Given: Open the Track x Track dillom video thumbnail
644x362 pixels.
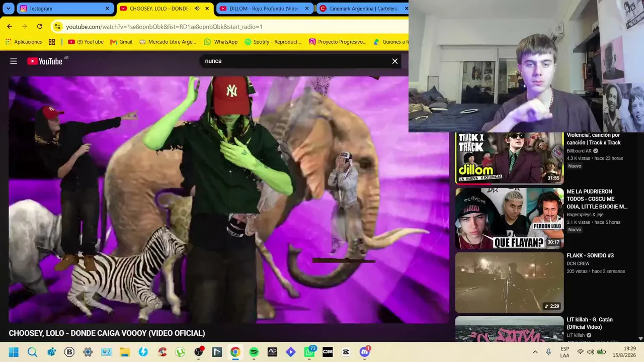Looking at the screenshot, I should tap(509, 158).
